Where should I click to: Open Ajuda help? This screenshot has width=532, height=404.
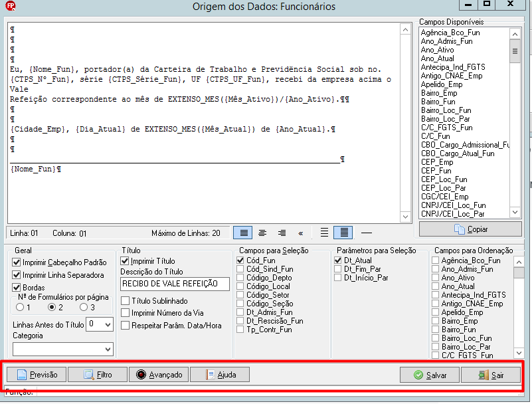pos(220,375)
